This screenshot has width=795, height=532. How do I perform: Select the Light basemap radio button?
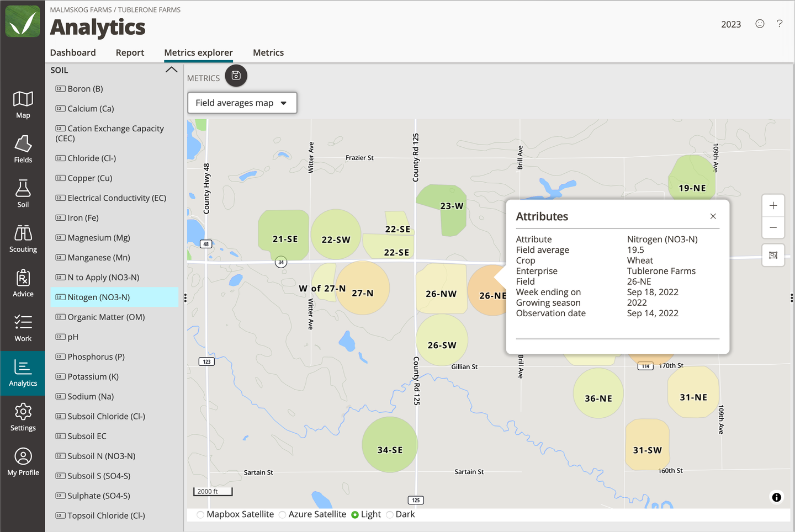tap(356, 514)
